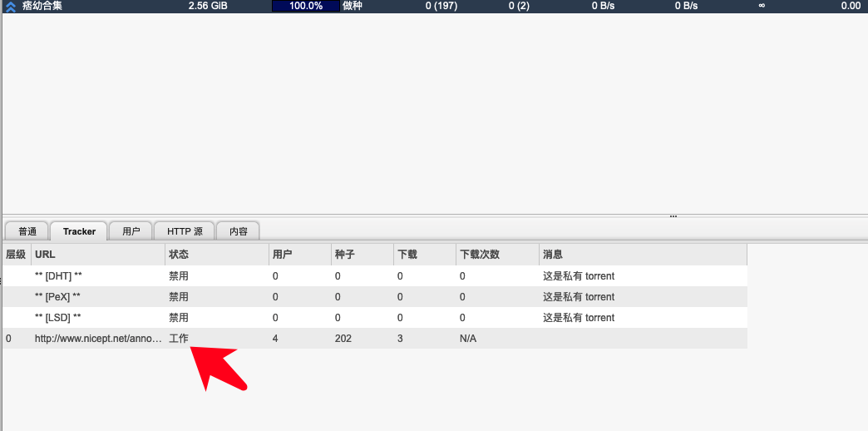This screenshot has width=868, height=431.
Task: Click the 2.56 GiB size cell
Action: tap(208, 6)
